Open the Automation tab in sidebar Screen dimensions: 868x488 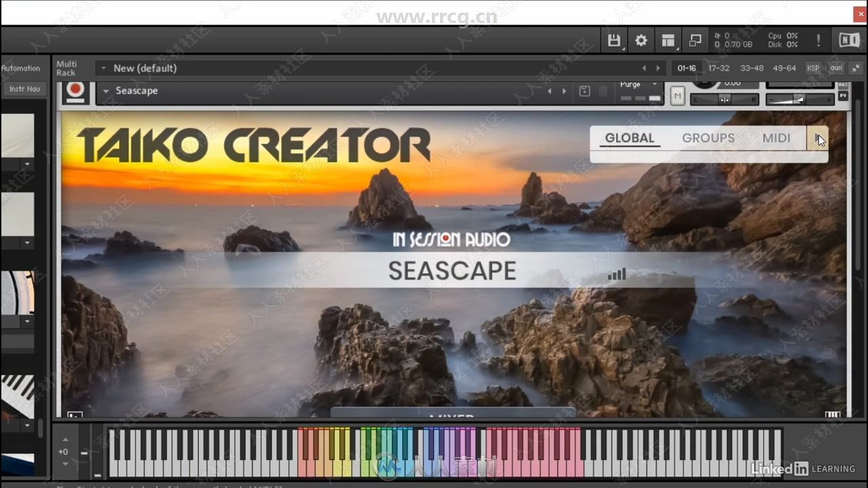(20, 68)
